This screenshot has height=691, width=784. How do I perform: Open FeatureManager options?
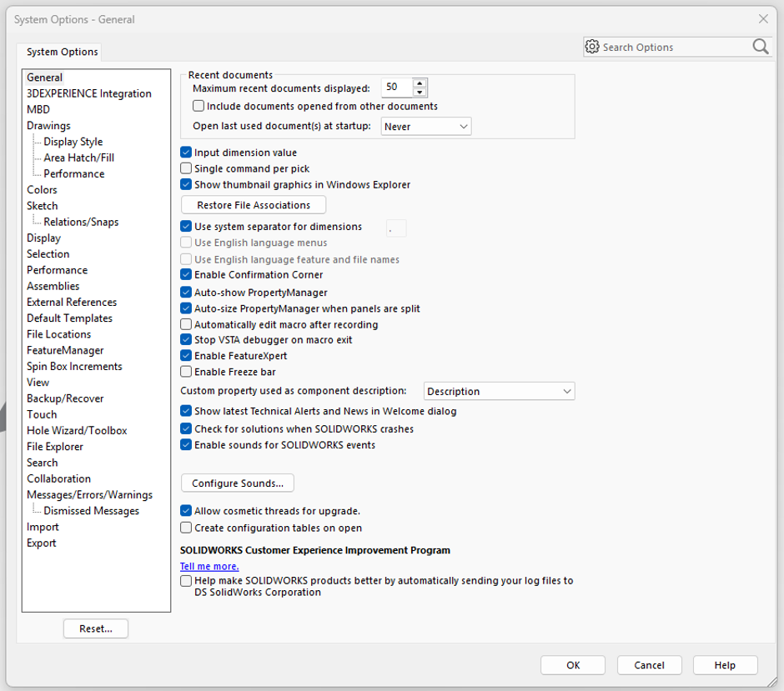(x=65, y=350)
